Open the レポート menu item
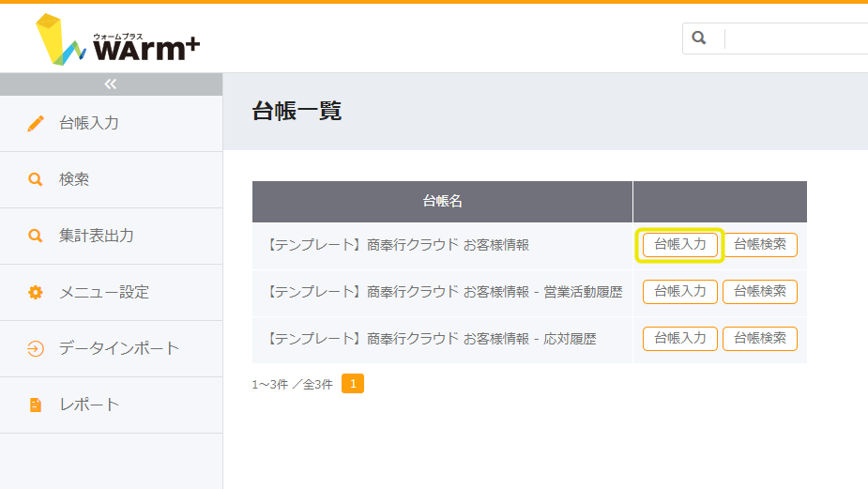Viewport: 868px width, 489px height. [x=112, y=405]
